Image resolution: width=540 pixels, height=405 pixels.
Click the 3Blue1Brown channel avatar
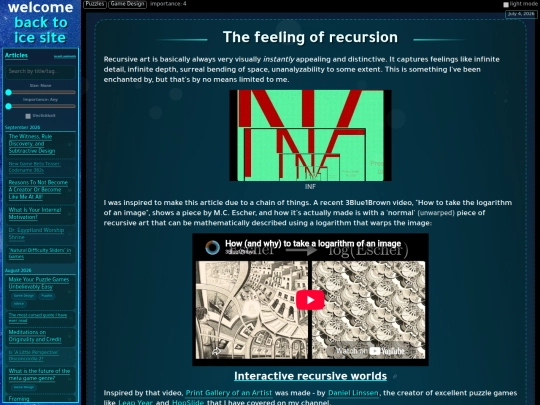pos(212,247)
